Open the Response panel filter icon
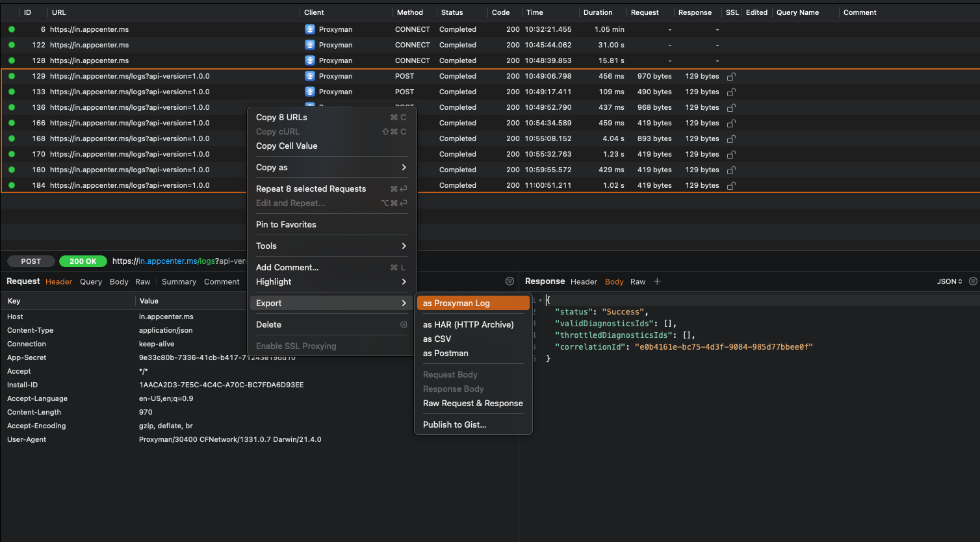The width and height of the screenshot is (980, 542). (x=973, y=281)
